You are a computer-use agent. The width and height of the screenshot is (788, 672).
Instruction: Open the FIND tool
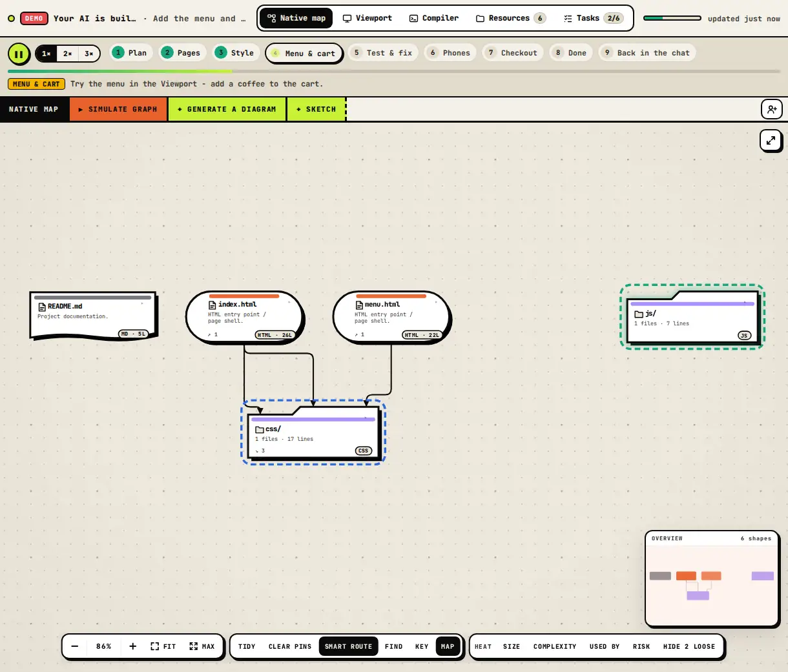point(394,646)
